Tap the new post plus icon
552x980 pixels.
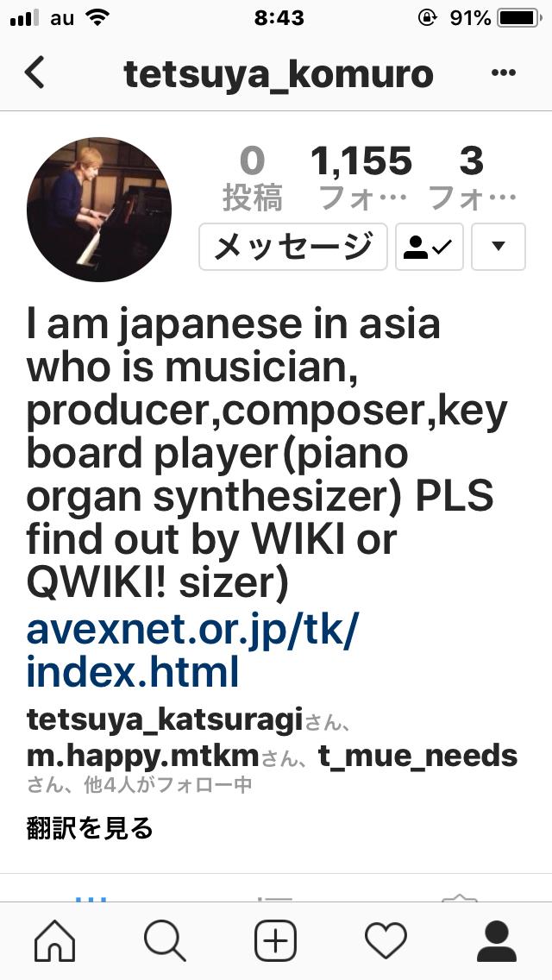pos(276,940)
